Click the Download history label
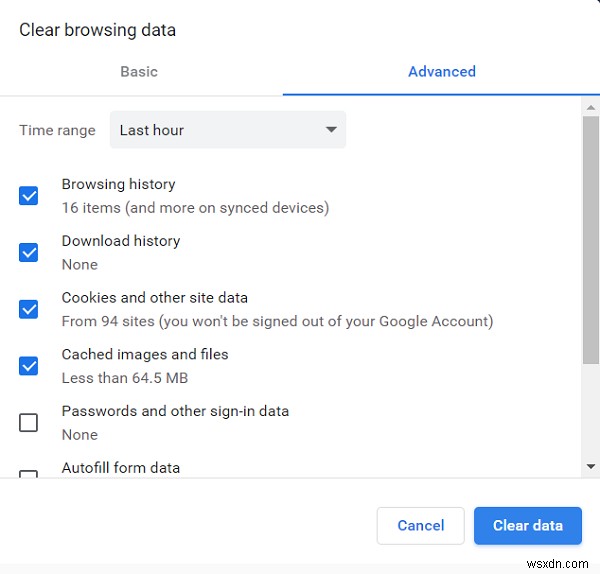The width and height of the screenshot is (600, 574). [x=121, y=241]
